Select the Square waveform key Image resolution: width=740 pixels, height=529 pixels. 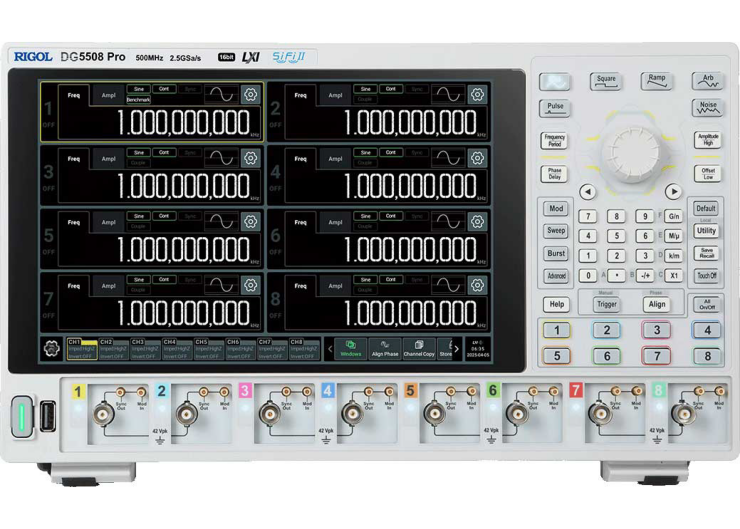tap(606, 81)
